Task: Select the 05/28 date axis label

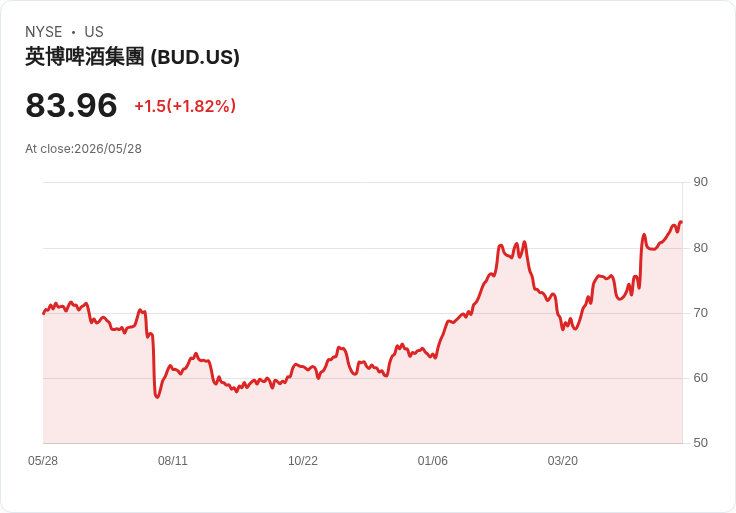Action: point(43,461)
